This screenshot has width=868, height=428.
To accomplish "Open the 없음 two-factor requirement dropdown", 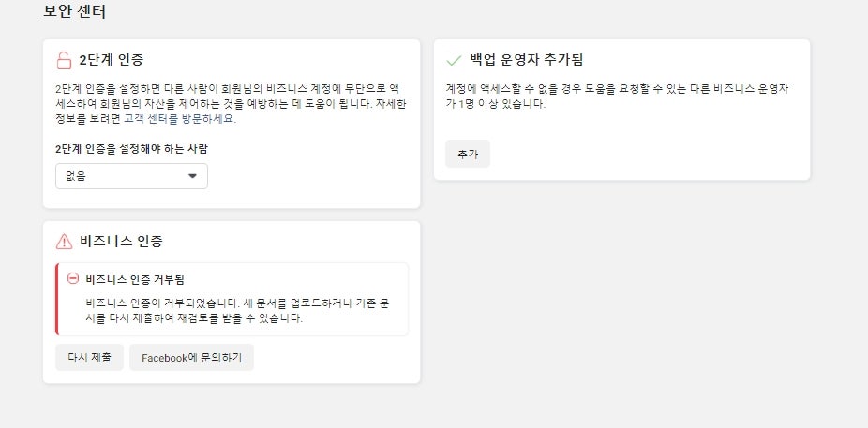I will (132, 176).
